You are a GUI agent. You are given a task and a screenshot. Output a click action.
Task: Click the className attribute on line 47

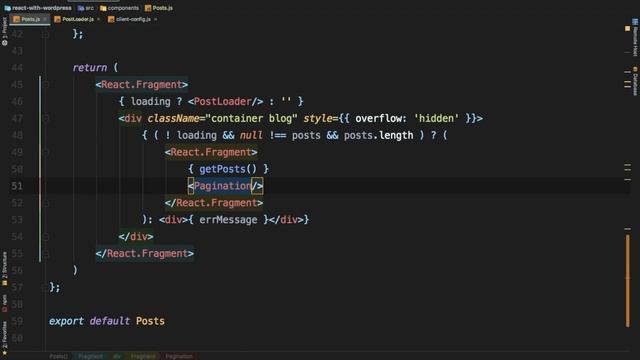[x=173, y=118]
